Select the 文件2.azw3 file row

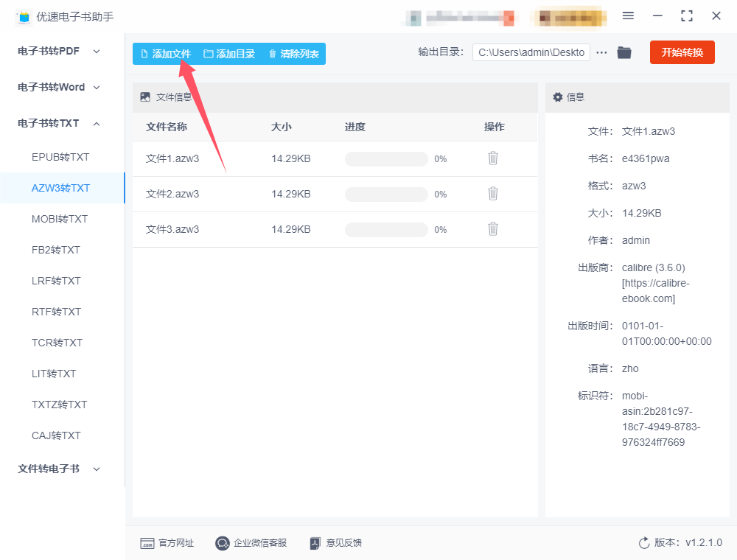point(335,194)
